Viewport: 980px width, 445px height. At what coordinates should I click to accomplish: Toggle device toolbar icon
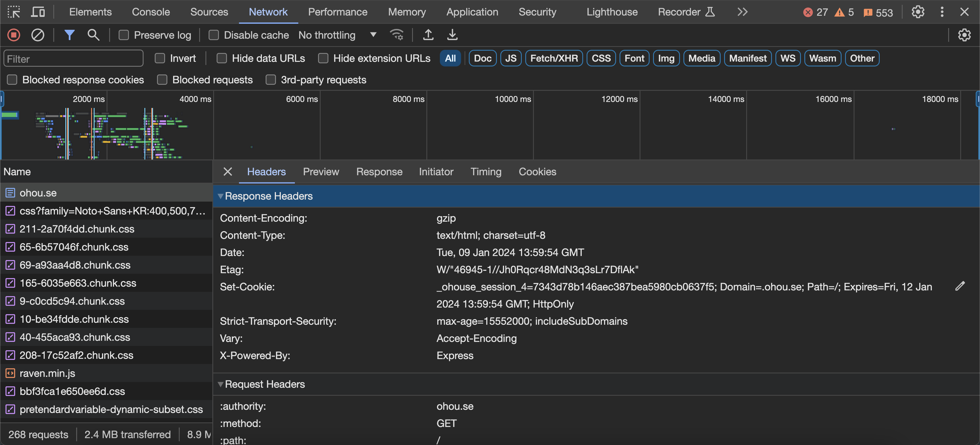click(x=38, y=12)
